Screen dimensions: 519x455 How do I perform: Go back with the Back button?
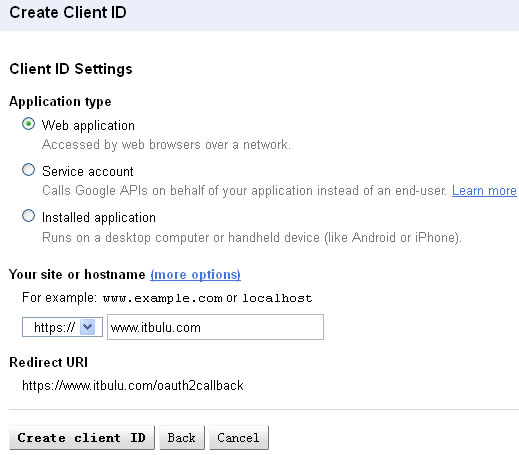(182, 437)
